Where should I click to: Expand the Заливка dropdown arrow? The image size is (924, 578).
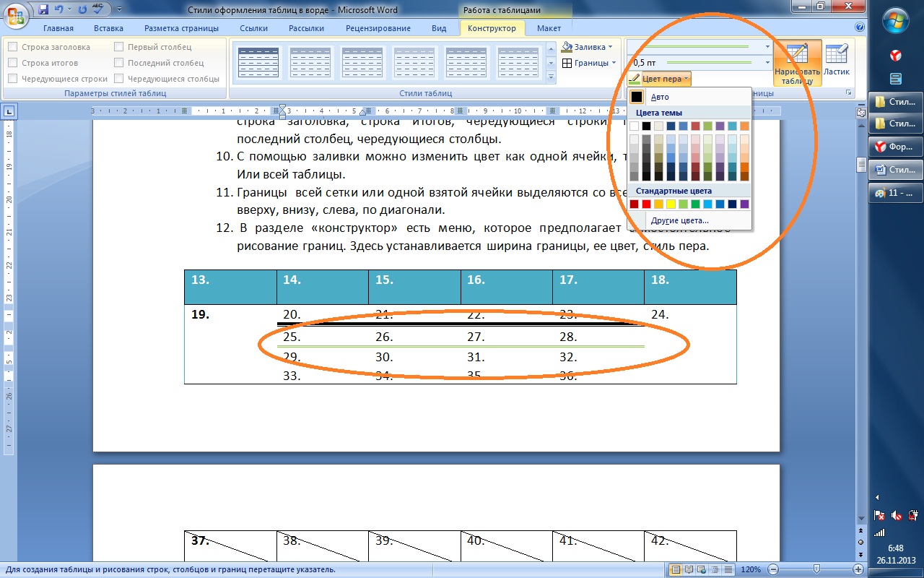point(610,47)
